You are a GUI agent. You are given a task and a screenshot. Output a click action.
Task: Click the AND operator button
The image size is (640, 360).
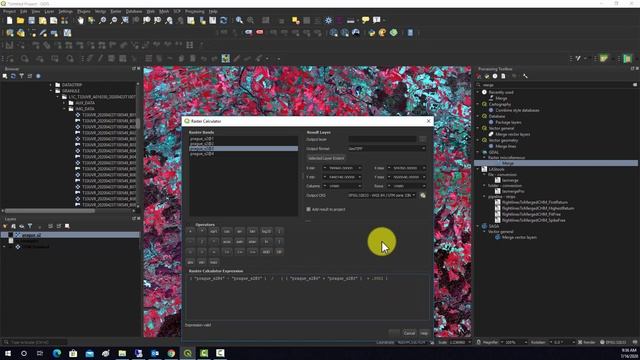pyautogui.click(x=266, y=252)
